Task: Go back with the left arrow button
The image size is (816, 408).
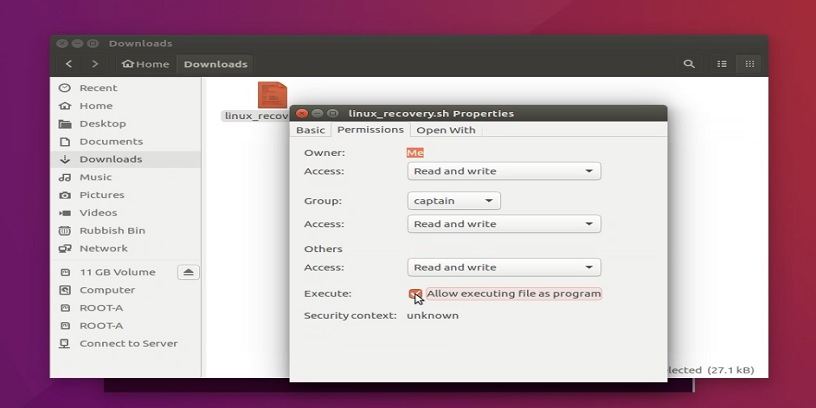Action: (69, 64)
